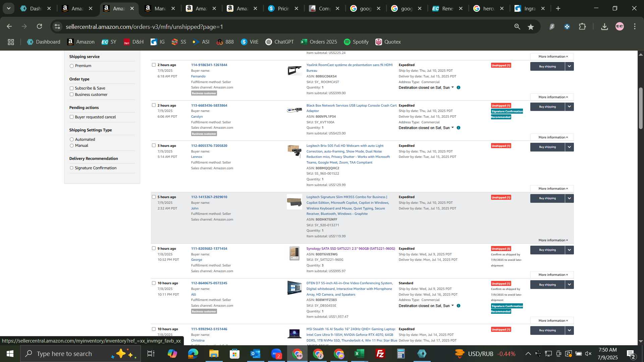Open the Extensions puzzle icon
Image resolution: width=644 pixels, height=362 pixels.
pos(583,26)
